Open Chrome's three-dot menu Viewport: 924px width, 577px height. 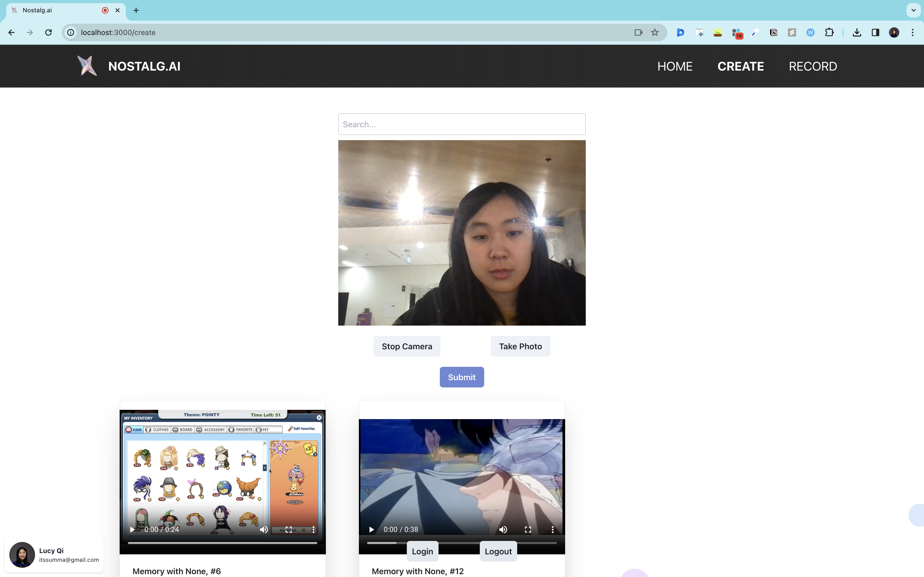tap(913, 32)
